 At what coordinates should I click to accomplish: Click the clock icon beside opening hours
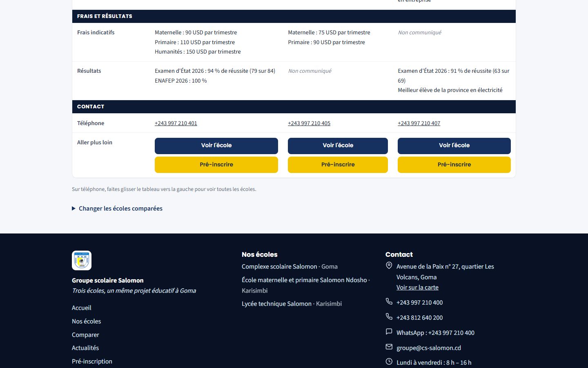389,361
